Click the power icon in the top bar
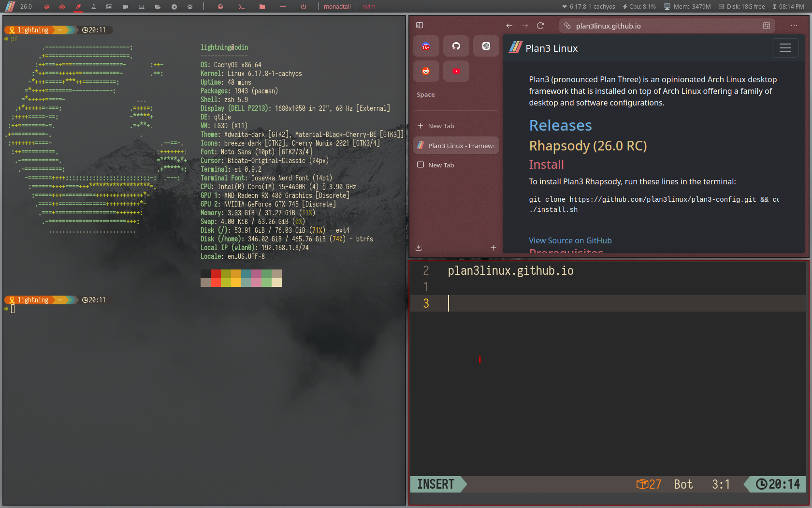The image size is (812, 508). (304, 7)
